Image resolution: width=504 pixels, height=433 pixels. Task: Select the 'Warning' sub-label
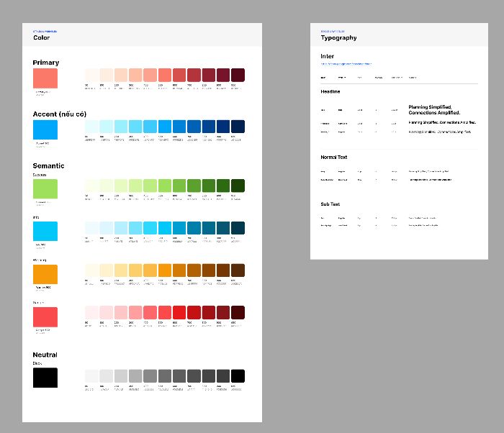[x=40, y=260]
